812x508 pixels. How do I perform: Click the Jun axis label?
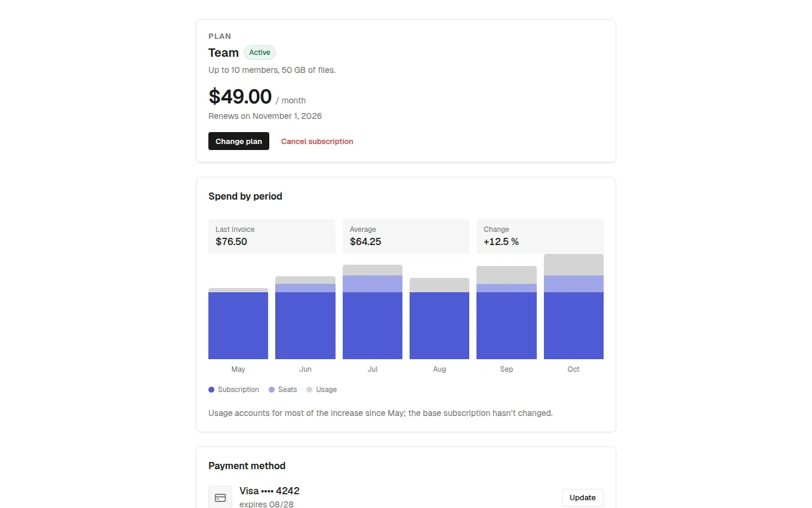click(305, 369)
